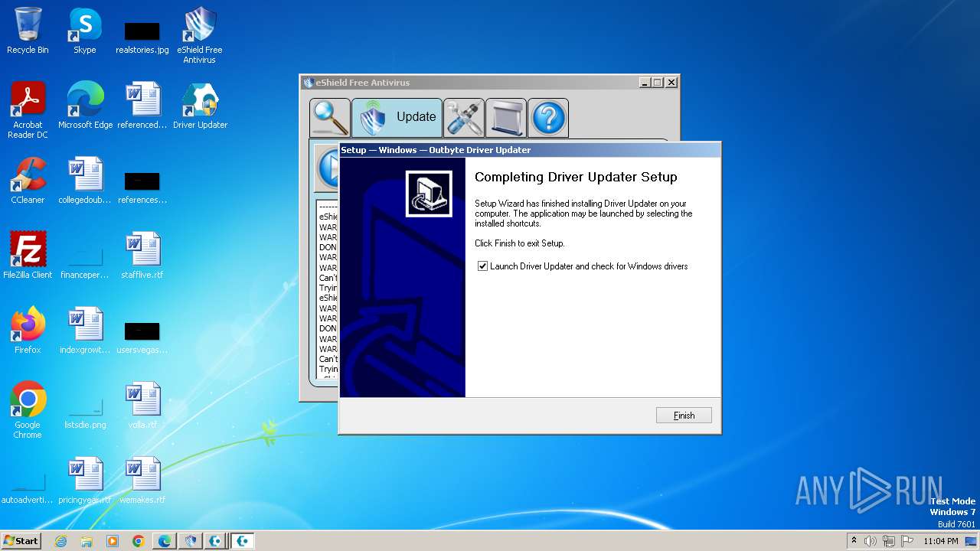Open CCleaner desktop shortcut

pos(28,181)
